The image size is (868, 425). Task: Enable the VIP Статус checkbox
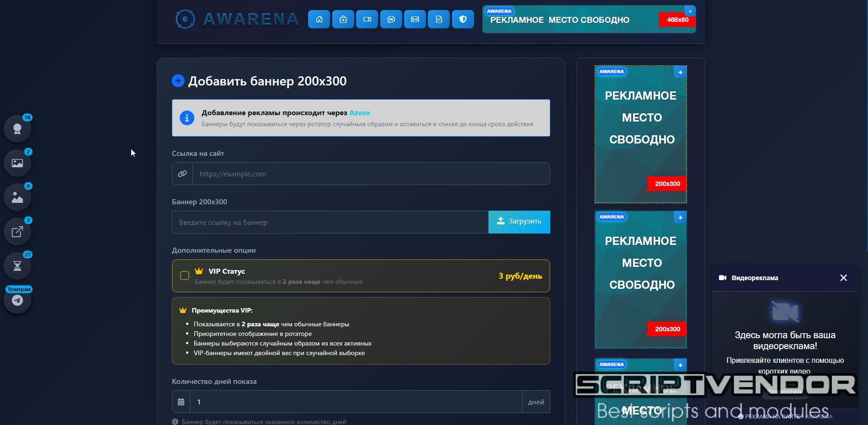pos(185,276)
